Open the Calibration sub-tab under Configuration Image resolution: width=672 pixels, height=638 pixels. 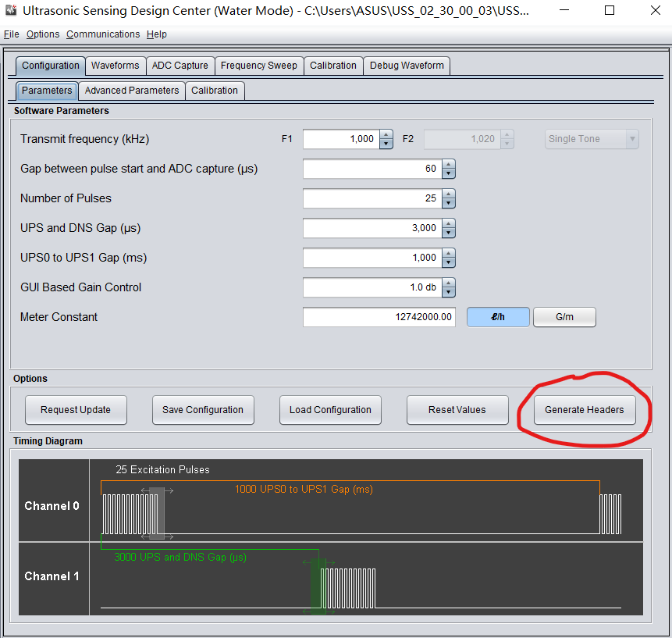[215, 91]
